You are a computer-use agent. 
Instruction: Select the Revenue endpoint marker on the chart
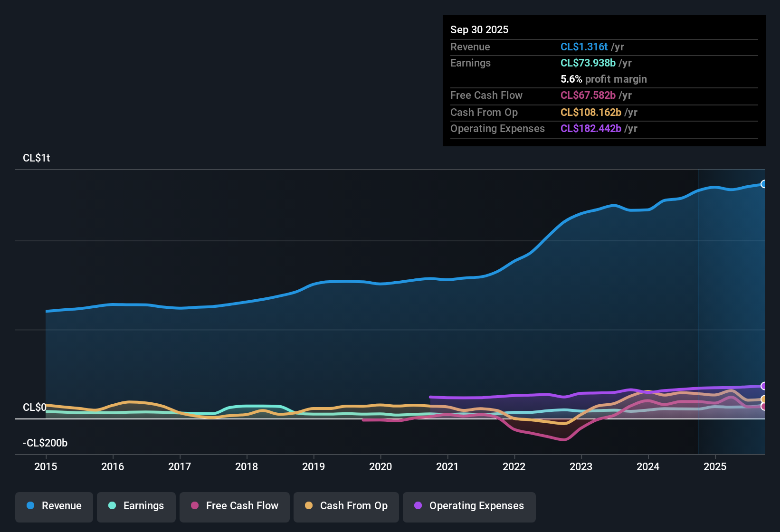tap(764, 183)
